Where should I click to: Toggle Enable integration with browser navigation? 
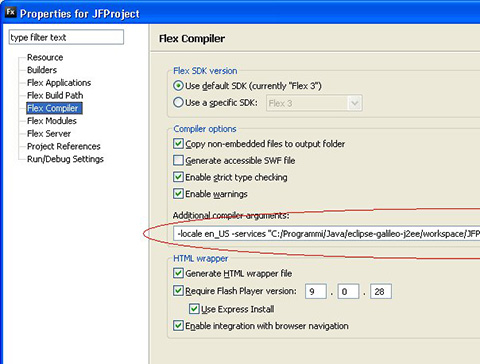coord(178,326)
